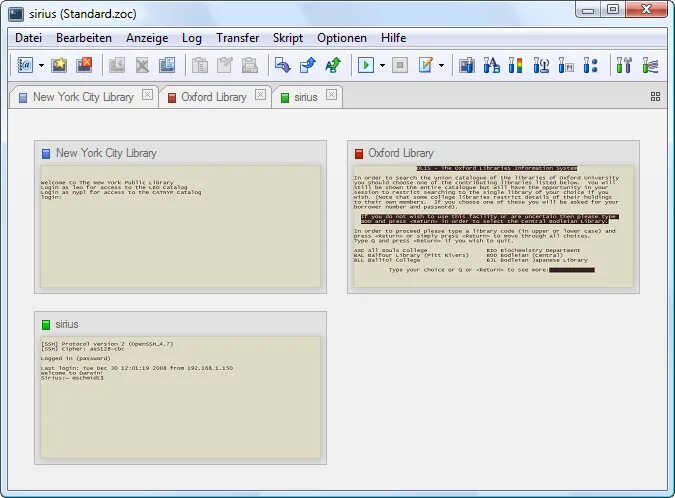Screen dimensions: 675x498
Task: Click the grayed stop script button
Action: [x=400, y=65]
